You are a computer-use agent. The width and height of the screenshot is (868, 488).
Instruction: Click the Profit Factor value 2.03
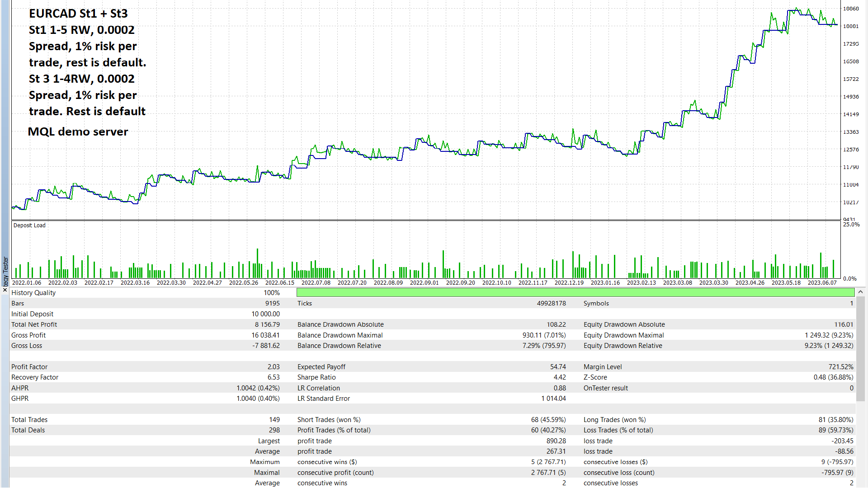tap(273, 367)
